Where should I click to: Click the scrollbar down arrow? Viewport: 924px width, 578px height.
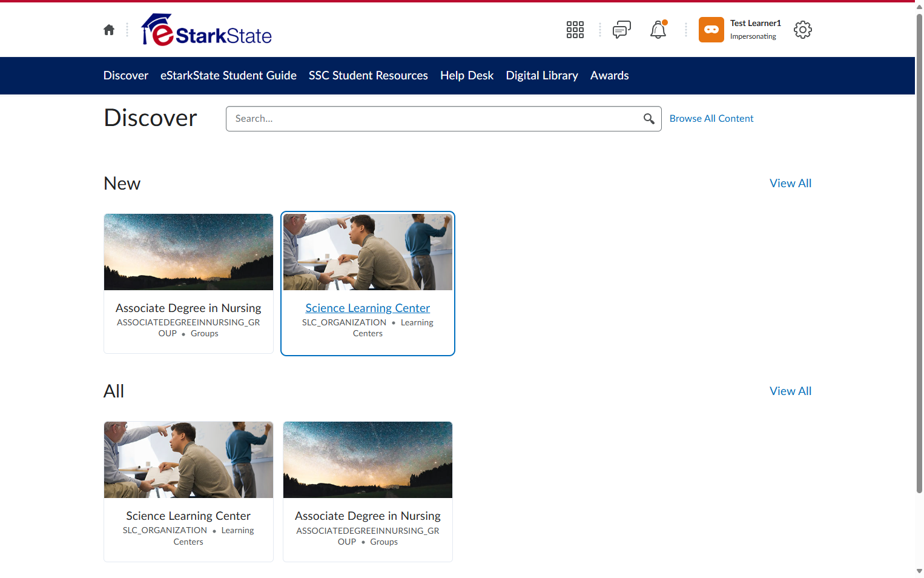[x=919, y=571]
